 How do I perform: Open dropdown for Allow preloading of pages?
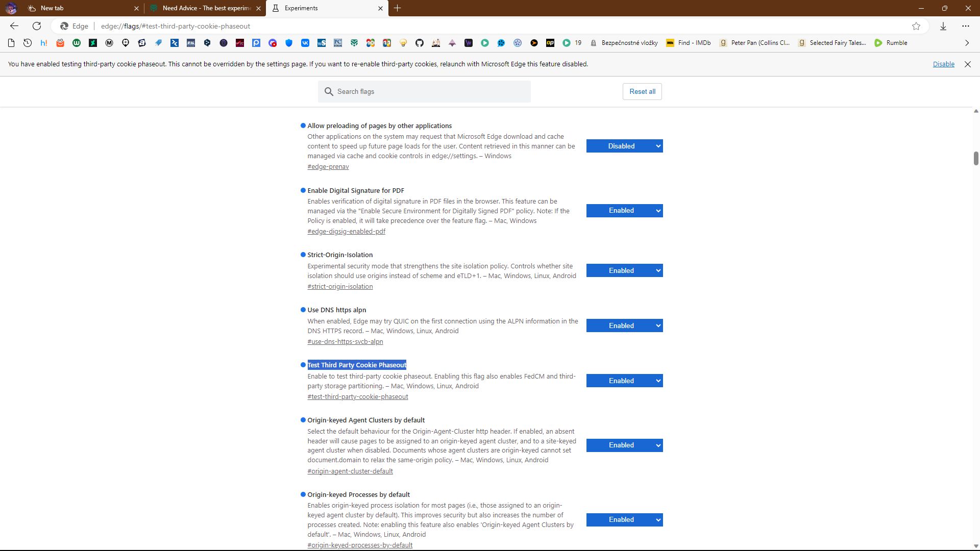[624, 146]
